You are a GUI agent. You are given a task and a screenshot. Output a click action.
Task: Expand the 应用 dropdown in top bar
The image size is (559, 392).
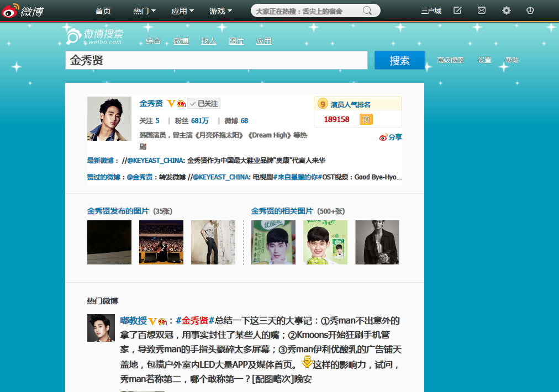point(182,11)
